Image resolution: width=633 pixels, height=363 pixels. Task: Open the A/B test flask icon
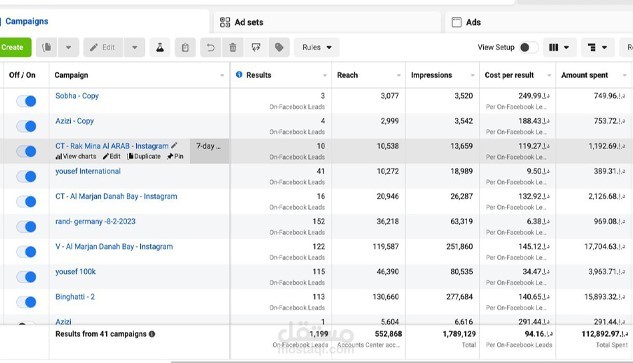(x=160, y=47)
